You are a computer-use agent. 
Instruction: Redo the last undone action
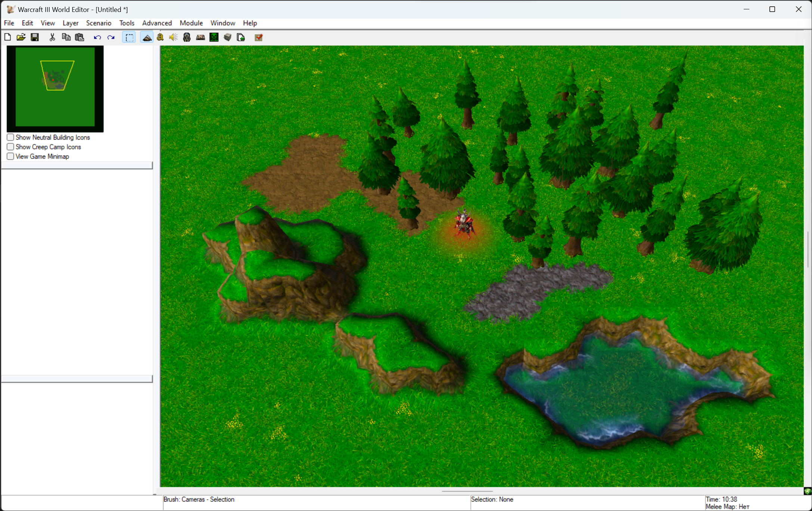[111, 37]
